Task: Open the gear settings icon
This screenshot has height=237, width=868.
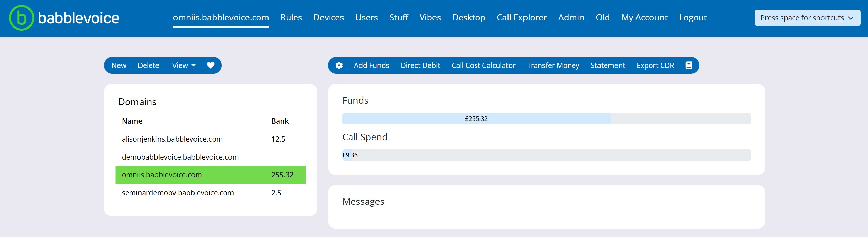Action: pos(339,65)
